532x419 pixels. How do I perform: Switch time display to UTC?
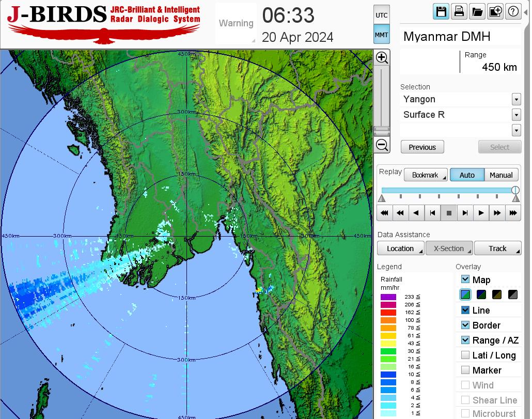point(382,15)
